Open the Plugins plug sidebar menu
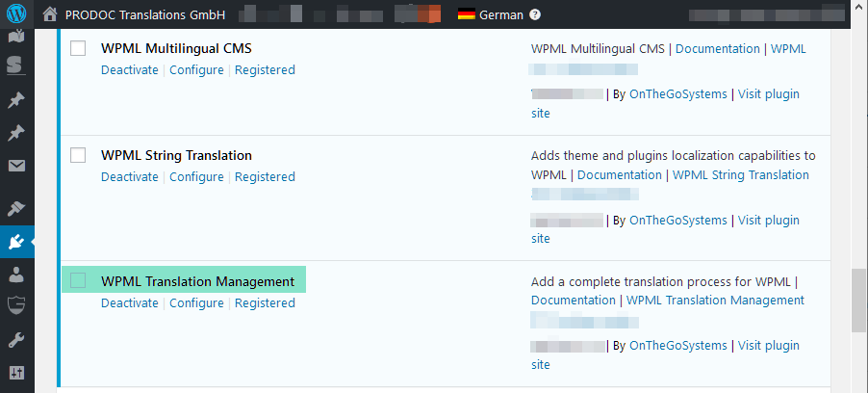This screenshot has width=868, height=393. [x=16, y=242]
